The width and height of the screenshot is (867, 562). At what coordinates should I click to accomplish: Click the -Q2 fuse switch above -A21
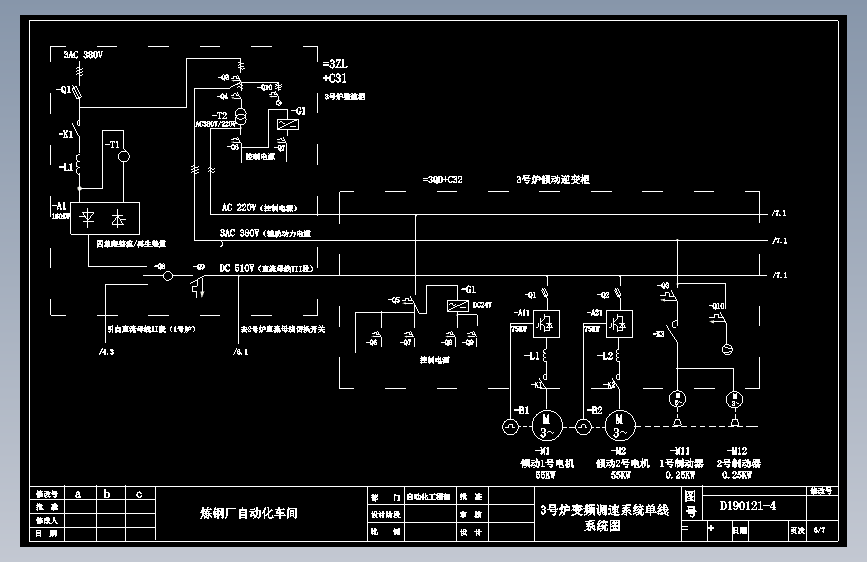tap(618, 293)
